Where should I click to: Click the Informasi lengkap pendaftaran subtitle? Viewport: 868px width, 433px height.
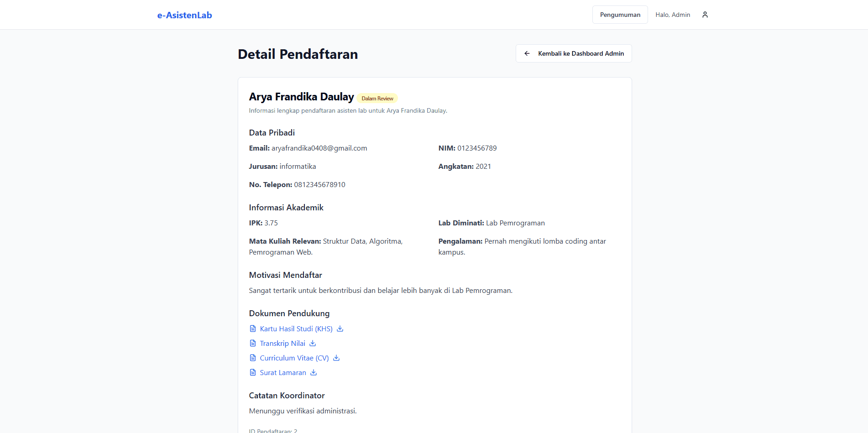348,110
